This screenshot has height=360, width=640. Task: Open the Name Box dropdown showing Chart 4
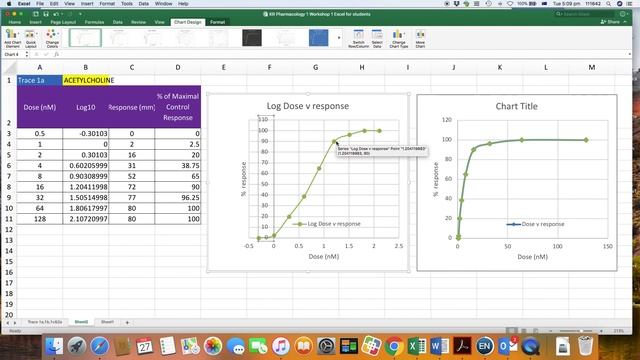(27, 54)
